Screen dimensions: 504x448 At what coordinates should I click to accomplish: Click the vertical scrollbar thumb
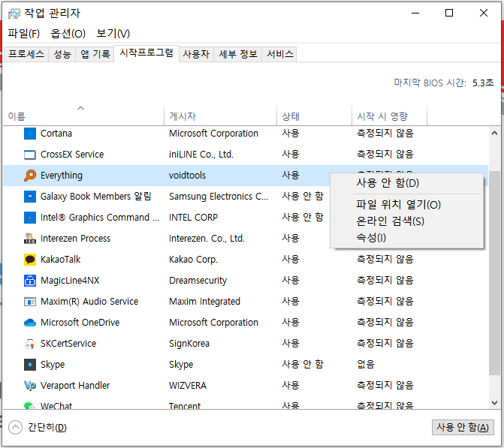pyautogui.click(x=495, y=272)
